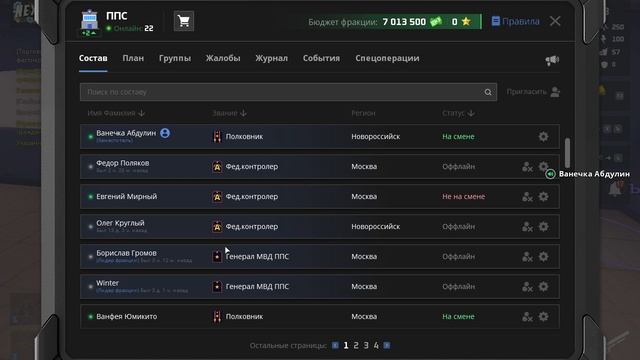Switch to the События tab
The image size is (640, 360).
(x=321, y=58)
